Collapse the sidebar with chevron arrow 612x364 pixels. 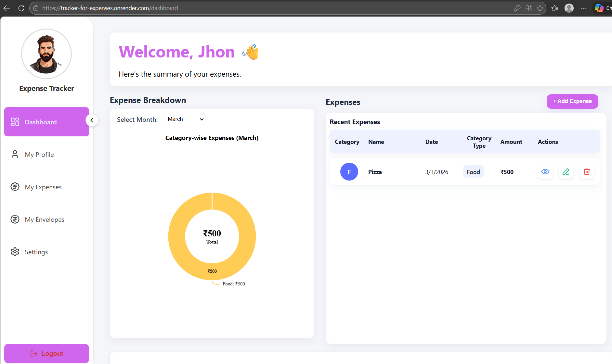92,120
